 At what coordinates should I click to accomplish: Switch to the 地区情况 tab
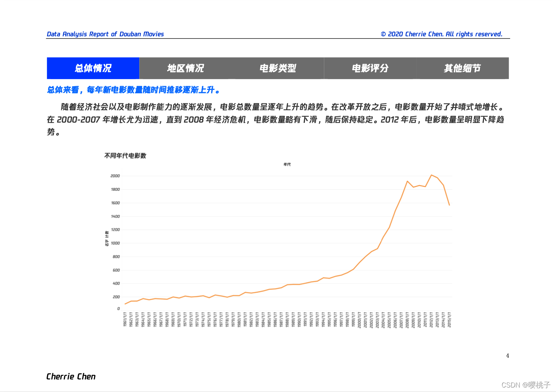(185, 68)
